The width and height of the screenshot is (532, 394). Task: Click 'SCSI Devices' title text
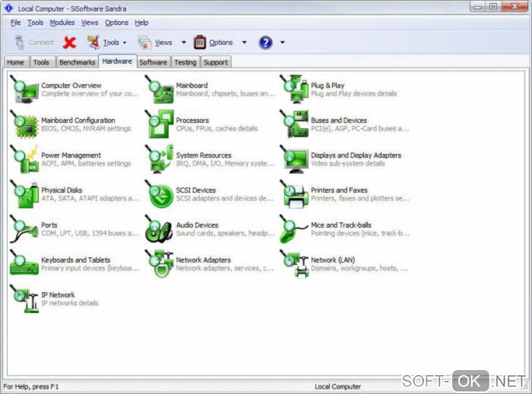pos(196,190)
